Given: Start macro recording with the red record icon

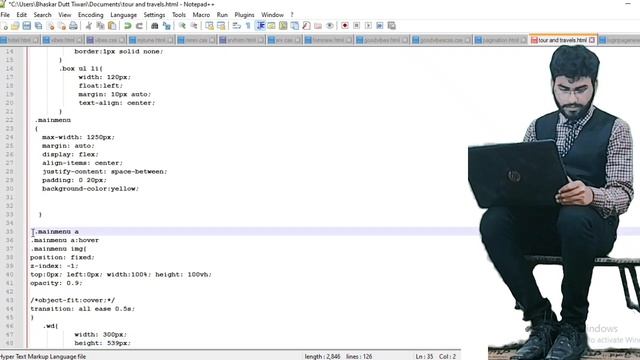Looking at the screenshot, I should [x=345, y=26].
